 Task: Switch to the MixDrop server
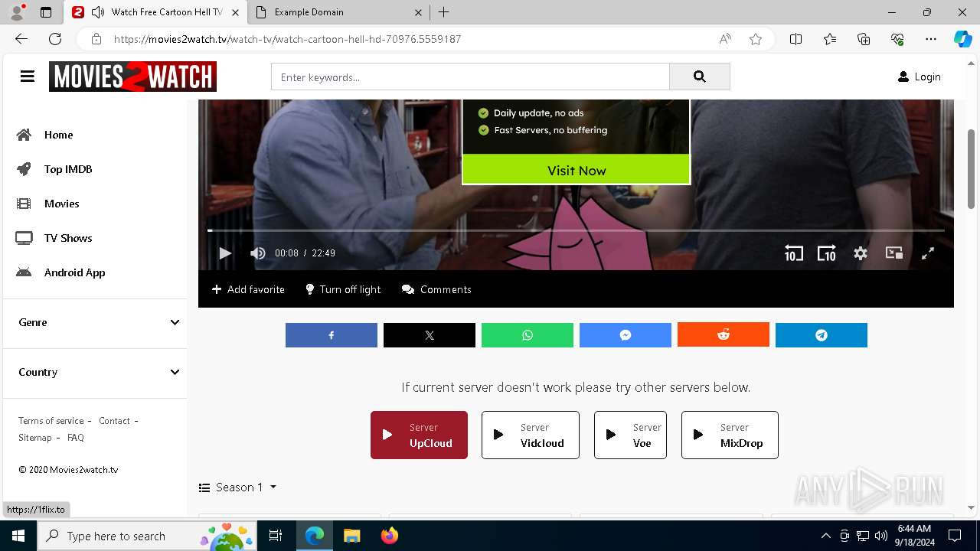[730, 435]
